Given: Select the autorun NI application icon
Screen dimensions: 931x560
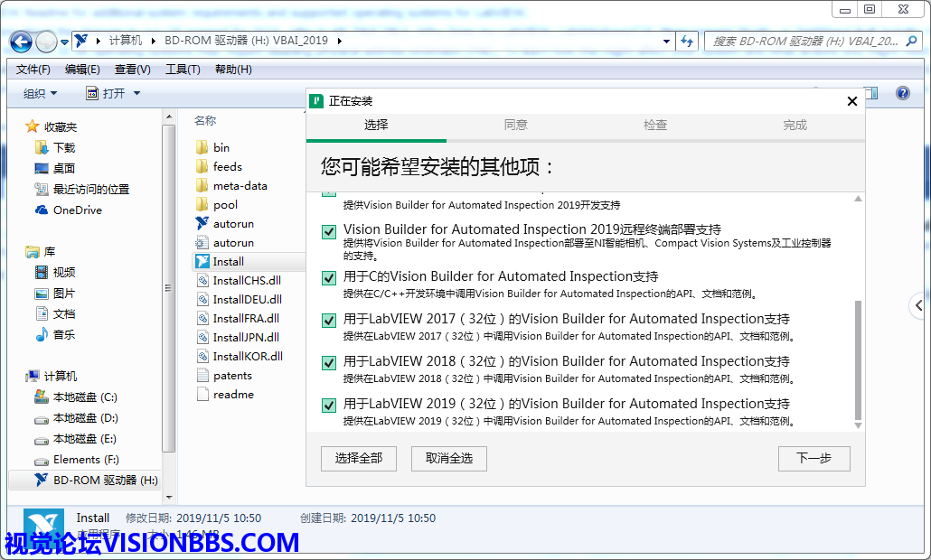Looking at the screenshot, I should 202,224.
